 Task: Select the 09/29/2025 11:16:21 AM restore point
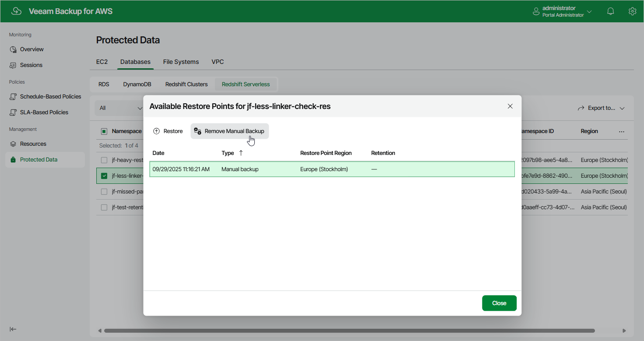[x=332, y=169]
